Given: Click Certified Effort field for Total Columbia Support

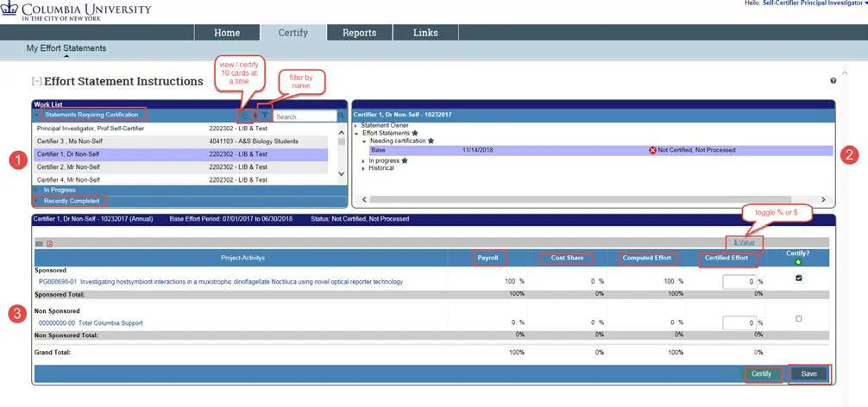Looking at the screenshot, I should 739,323.
